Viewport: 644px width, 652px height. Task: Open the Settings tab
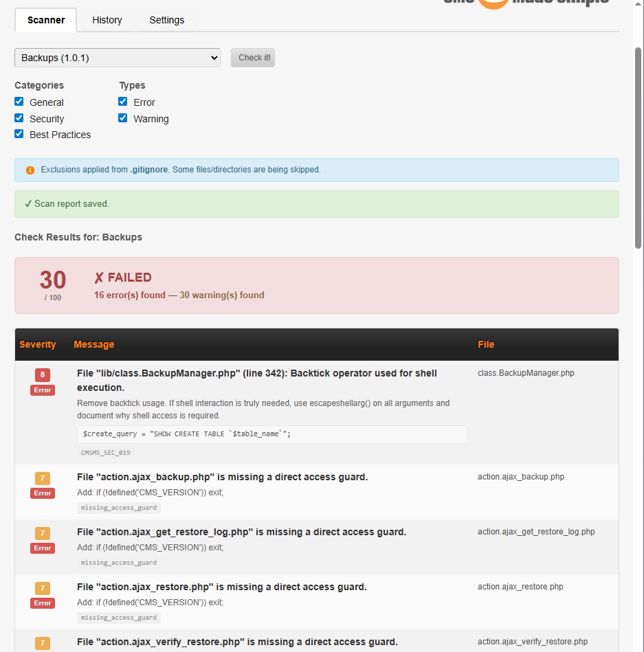(x=167, y=20)
